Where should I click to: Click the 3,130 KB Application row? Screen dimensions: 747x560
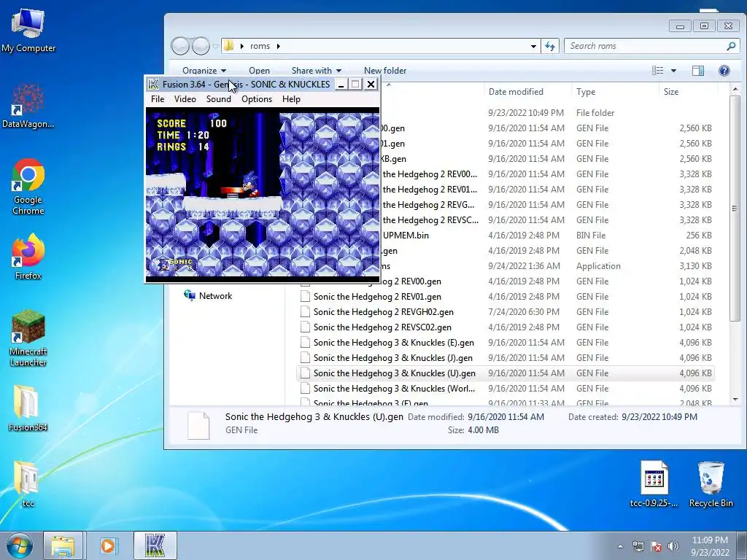click(547, 265)
